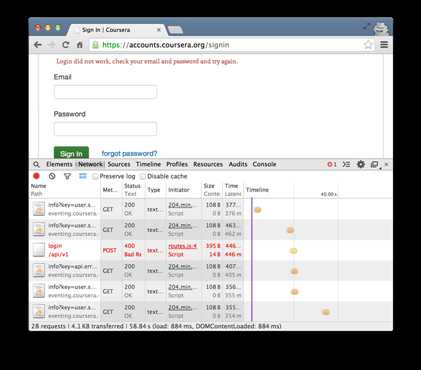Switch to the Elements tab

click(59, 164)
